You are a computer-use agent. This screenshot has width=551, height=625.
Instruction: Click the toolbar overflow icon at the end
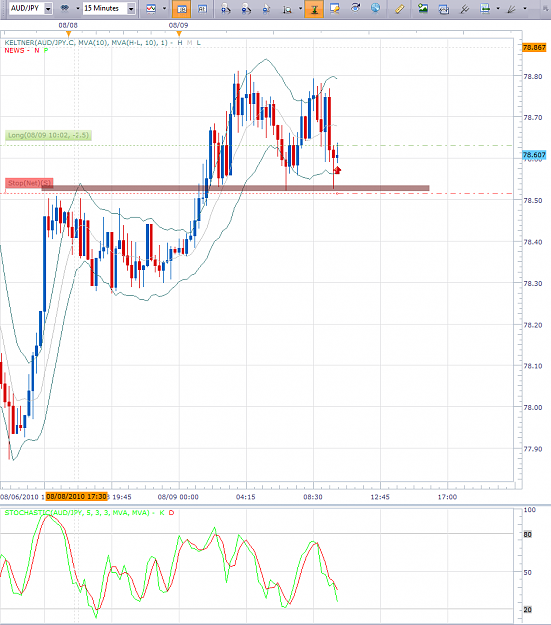(x=546, y=8)
